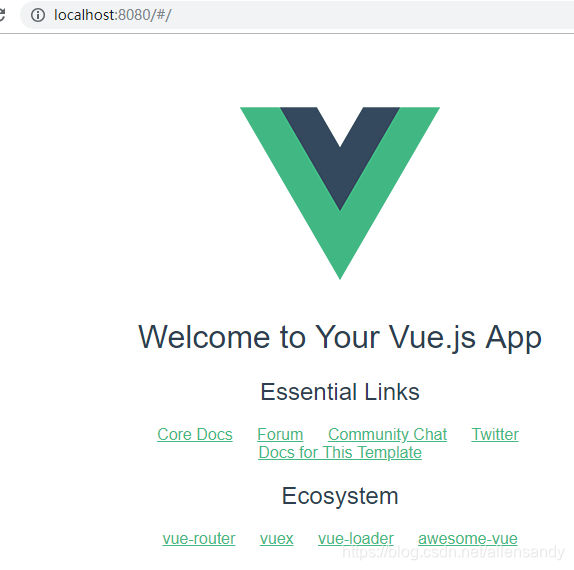Open the Core Docs link
Screen dimensions: 574x570
[195, 435]
